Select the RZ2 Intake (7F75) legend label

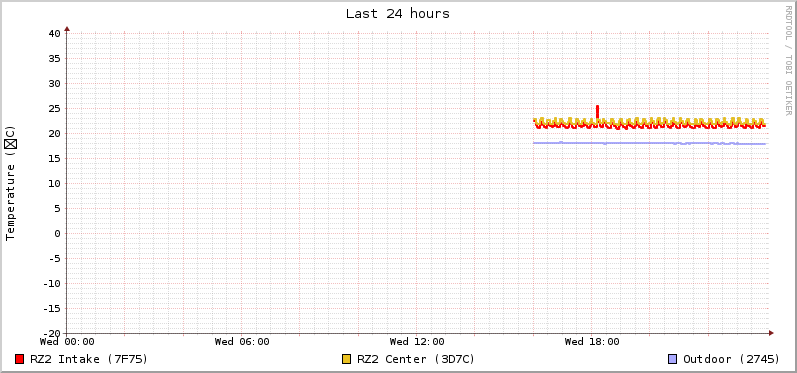pos(89,359)
